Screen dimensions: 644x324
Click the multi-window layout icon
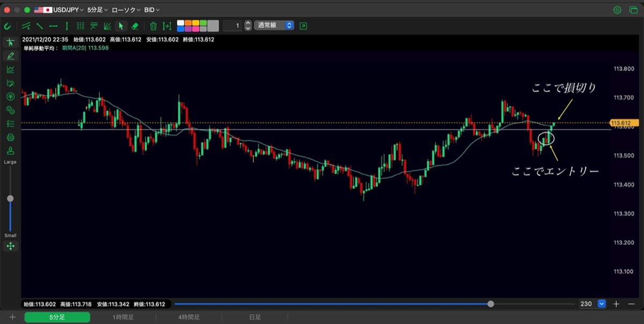(x=632, y=10)
